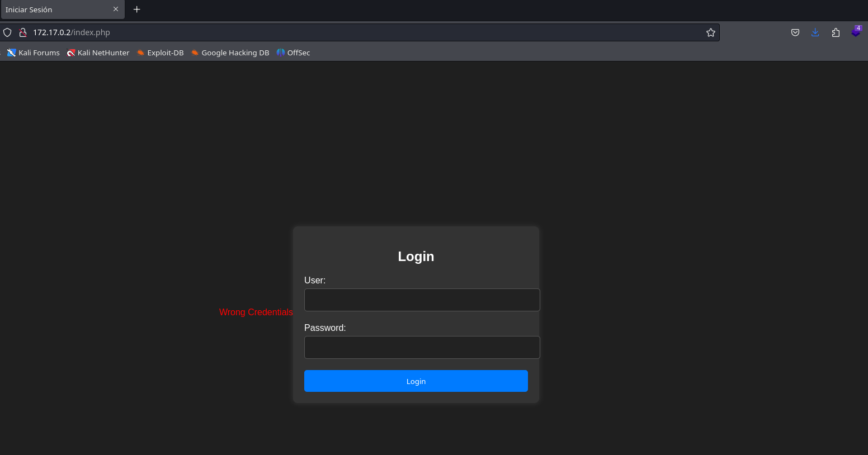Click the purple extension icon with badge 4

pyautogui.click(x=856, y=32)
